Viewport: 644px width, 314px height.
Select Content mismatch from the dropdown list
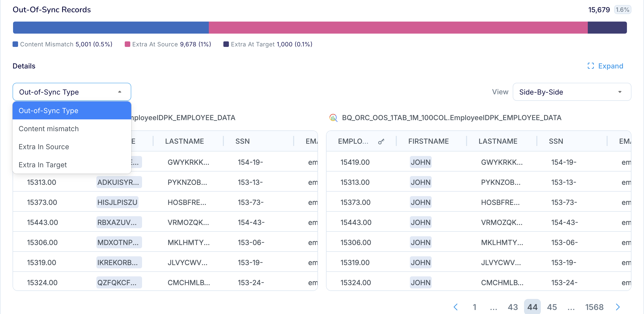(48, 128)
